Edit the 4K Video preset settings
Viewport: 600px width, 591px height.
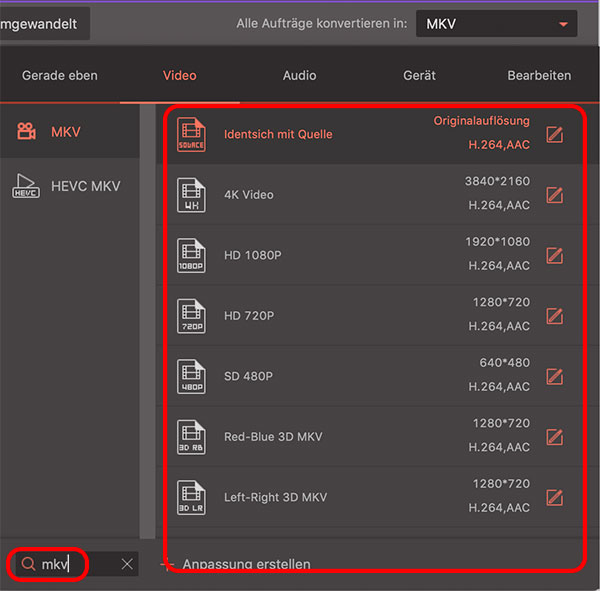[x=554, y=195]
